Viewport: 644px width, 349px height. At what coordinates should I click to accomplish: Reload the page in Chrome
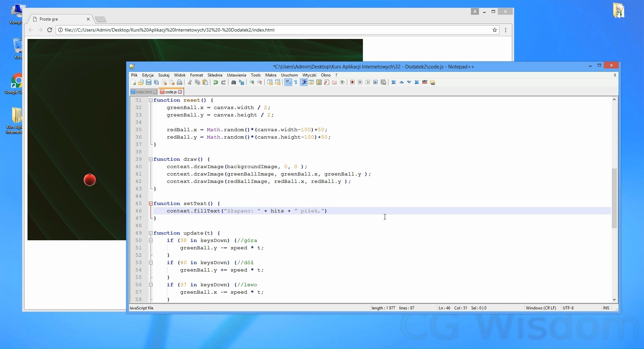click(49, 30)
